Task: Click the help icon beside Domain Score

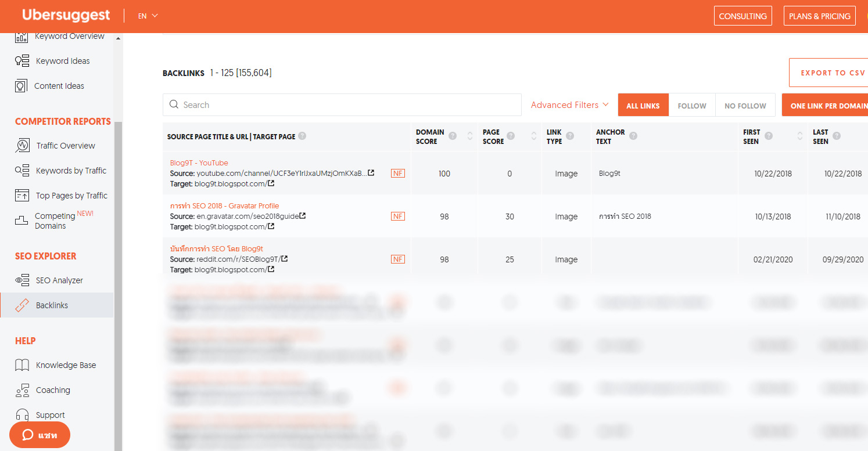Action: 453,136
